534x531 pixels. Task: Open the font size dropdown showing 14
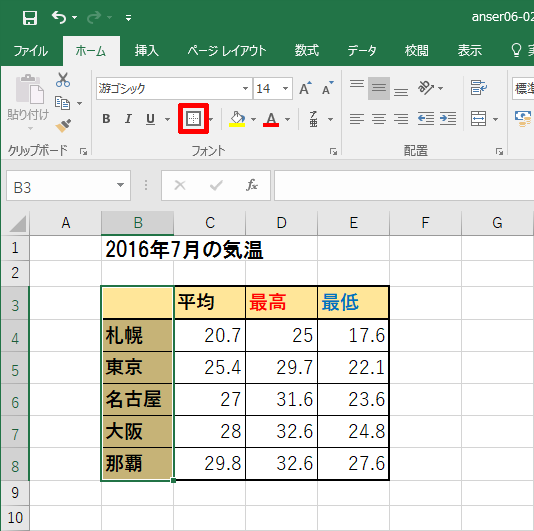pyautogui.click(x=285, y=89)
